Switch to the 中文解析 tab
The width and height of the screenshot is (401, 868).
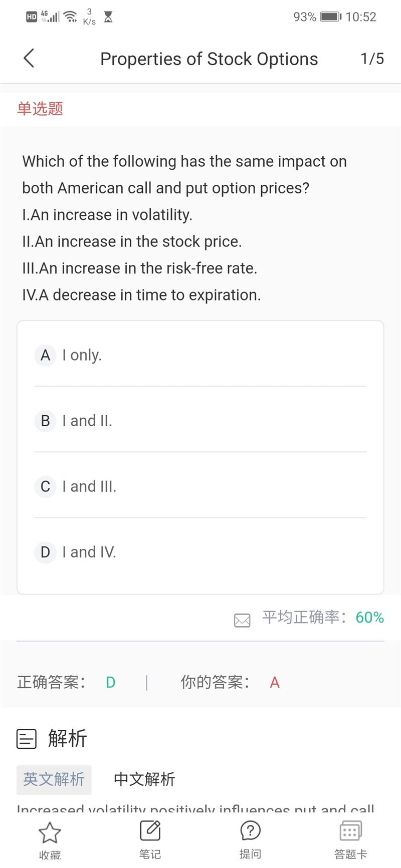click(144, 779)
